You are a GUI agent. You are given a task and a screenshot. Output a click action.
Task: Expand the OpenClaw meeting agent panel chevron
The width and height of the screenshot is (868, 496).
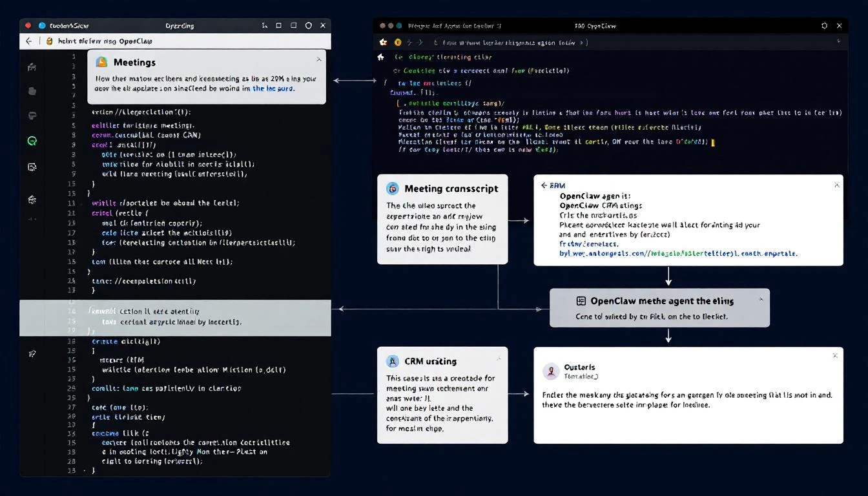761,299
